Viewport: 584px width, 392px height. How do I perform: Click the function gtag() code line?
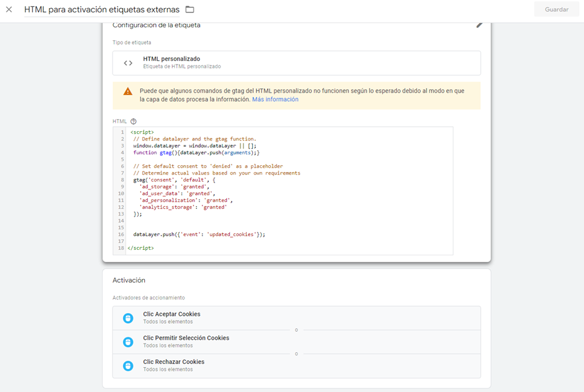[196, 153]
